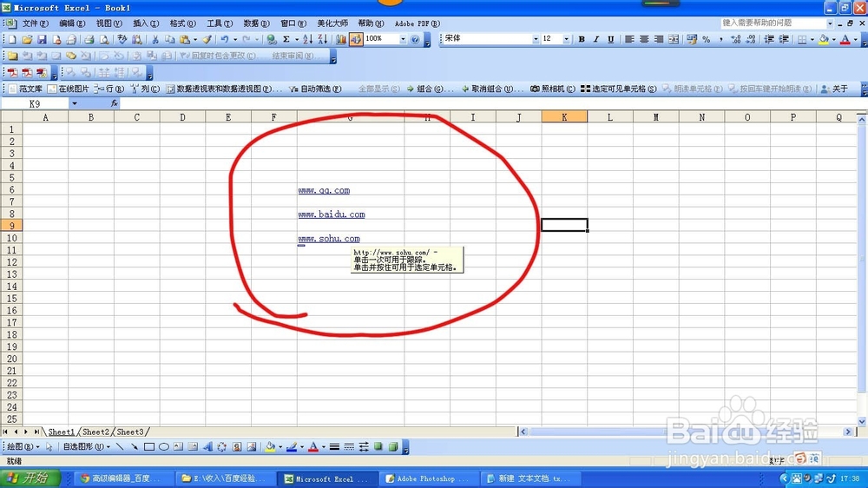Toggle AutoFilter 自动筛选
This screenshot has height=488, width=868.
point(315,89)
